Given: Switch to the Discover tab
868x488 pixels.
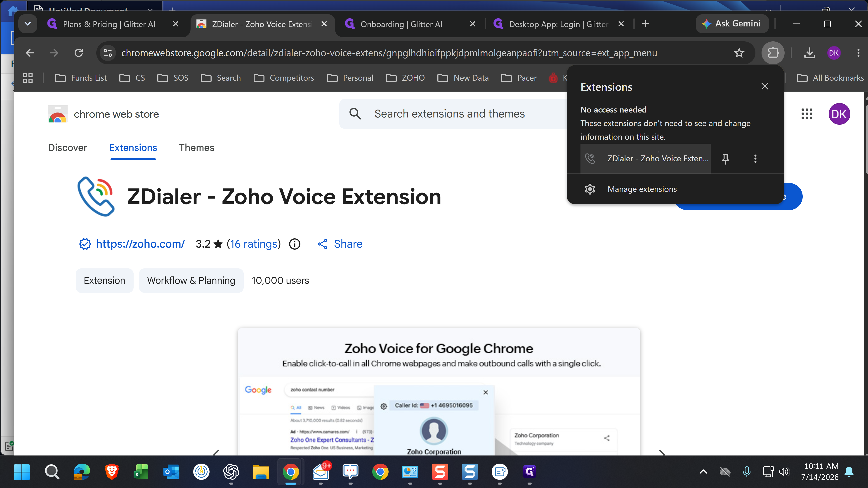Looking at the screenshot, I should click(x=67, y=148).
